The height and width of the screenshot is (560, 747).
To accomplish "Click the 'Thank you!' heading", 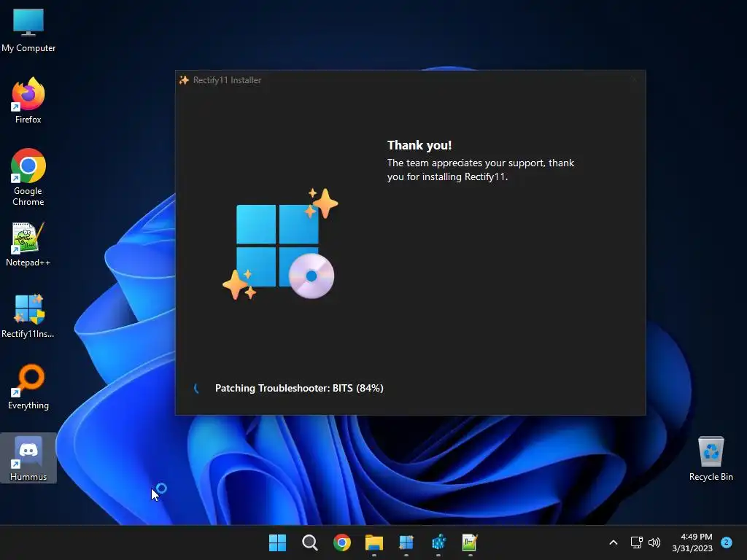I will pyautogui.click(x=419, y=145).
